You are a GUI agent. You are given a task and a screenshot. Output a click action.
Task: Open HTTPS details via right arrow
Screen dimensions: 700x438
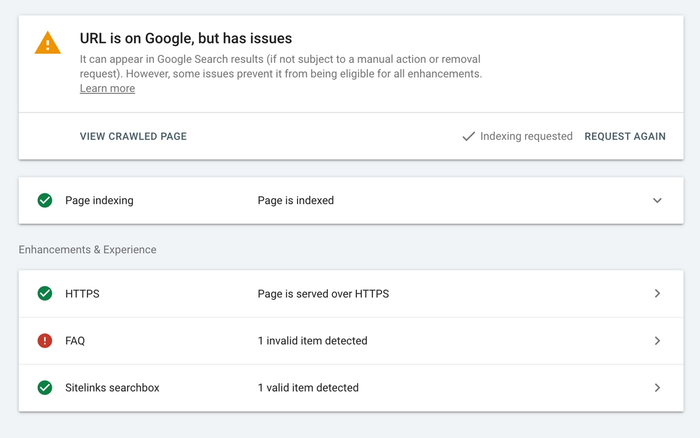point(657,294)
